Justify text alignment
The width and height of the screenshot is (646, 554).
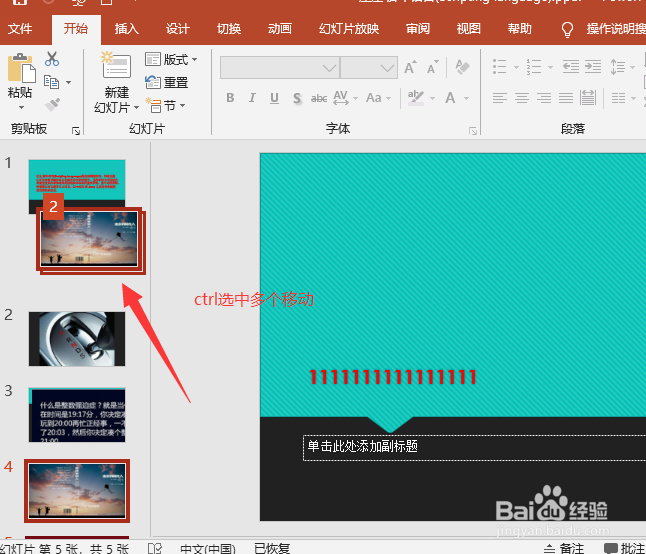click(566, 98)
